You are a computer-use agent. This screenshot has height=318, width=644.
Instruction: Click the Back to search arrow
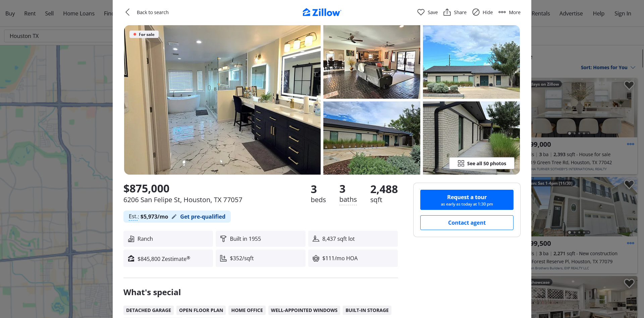coord(127,12)
